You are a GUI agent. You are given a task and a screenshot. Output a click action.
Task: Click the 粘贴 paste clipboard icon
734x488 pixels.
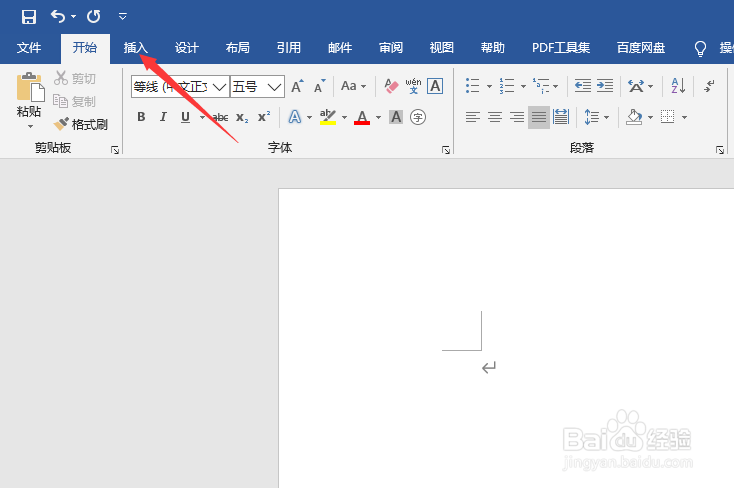[29, 87]
